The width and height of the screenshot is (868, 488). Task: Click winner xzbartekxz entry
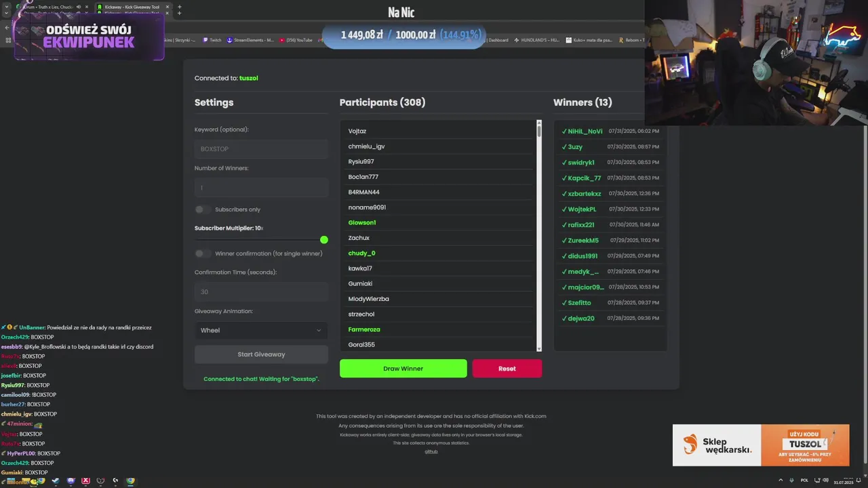coord(610,194)
